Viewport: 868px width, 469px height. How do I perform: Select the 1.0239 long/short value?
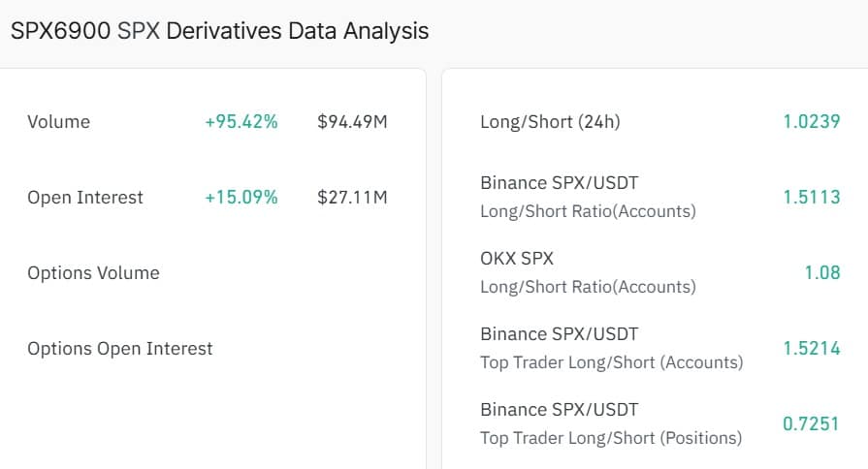(812, 122)
